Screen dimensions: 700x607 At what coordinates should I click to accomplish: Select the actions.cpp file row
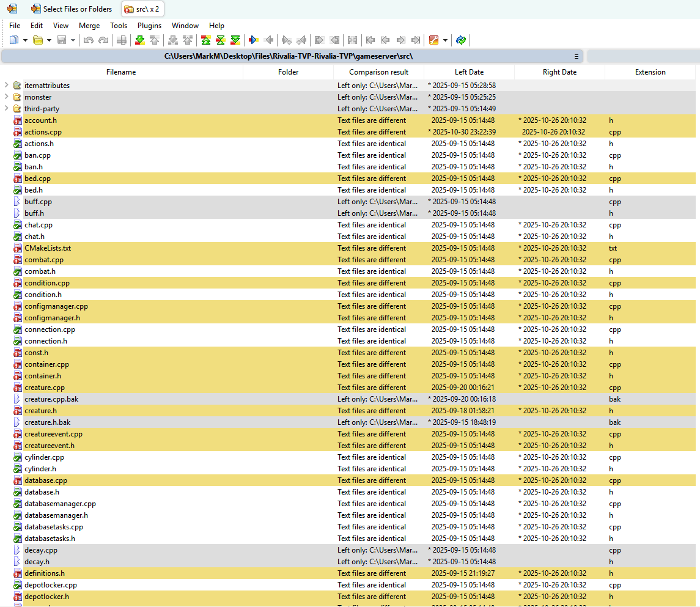348,131
